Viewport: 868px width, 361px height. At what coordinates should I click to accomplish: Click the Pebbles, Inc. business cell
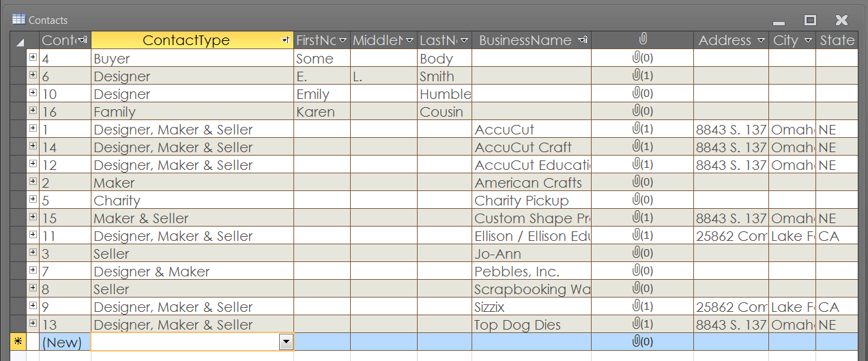click(532, 272)
